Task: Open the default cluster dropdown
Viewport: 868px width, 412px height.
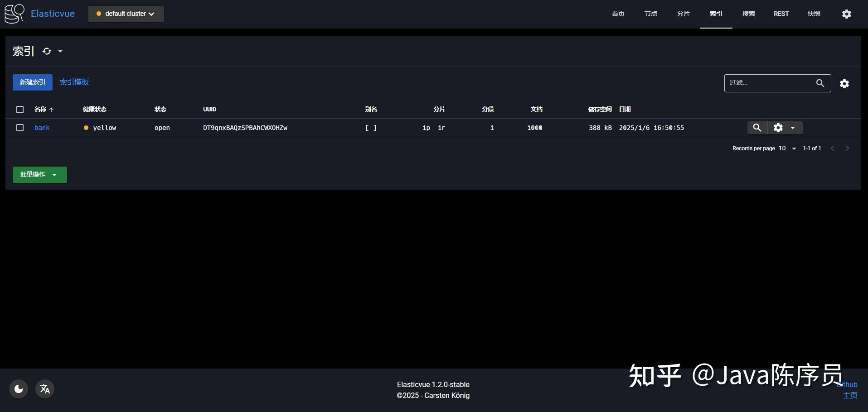Action: (x=126, y=14)
